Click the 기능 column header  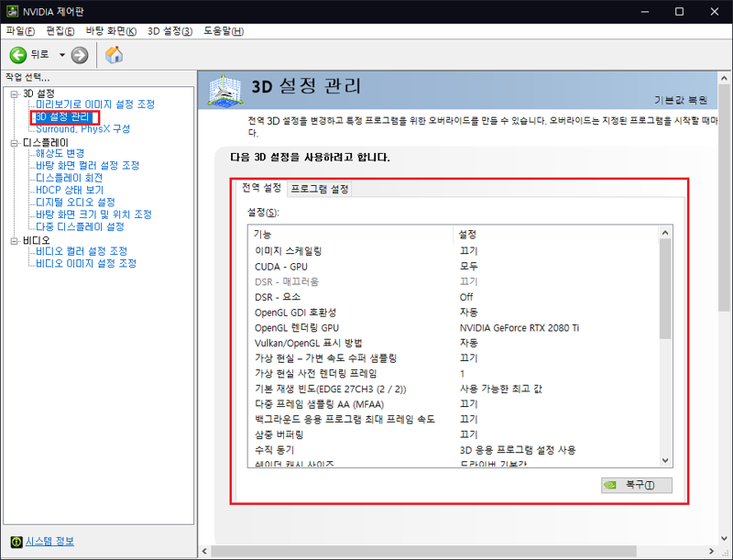coord(351,235)
